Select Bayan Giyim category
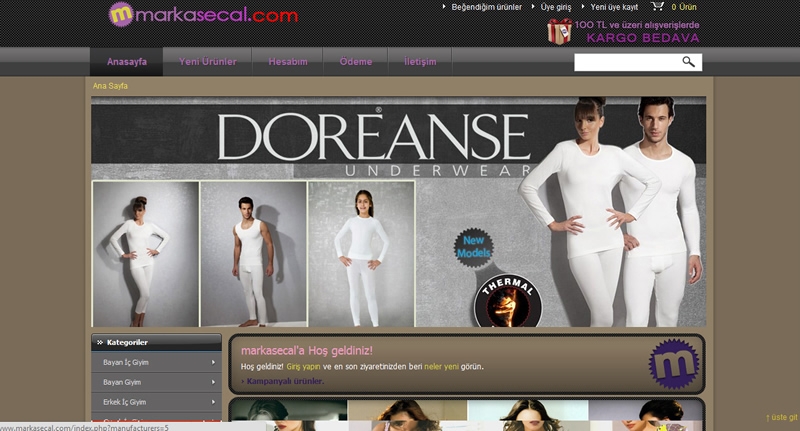The height and width of the screenshot is (431, 800). pyautogui.click(x=122, y=382)
